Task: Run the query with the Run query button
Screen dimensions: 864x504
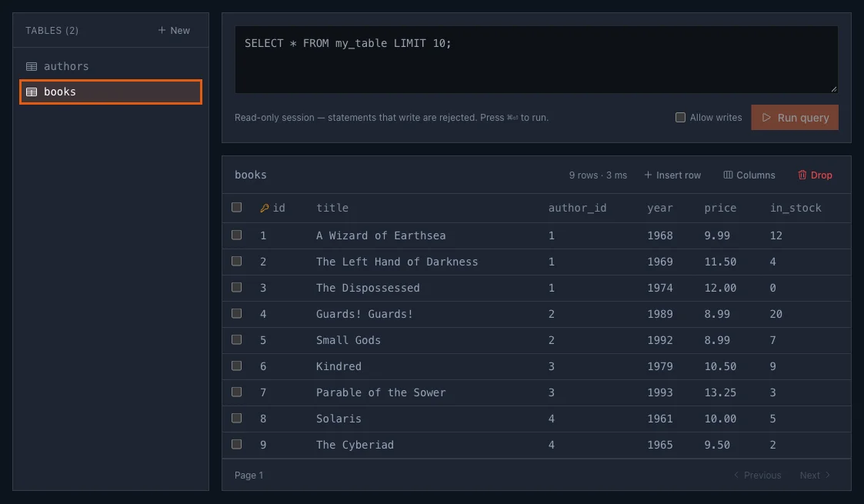Action: pyautogui.click(x=795, y=117)
